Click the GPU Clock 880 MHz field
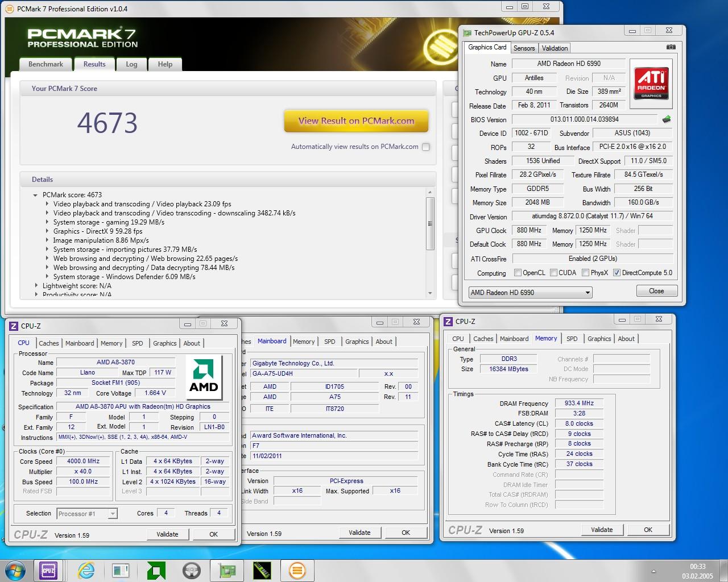 click(529, 230)
